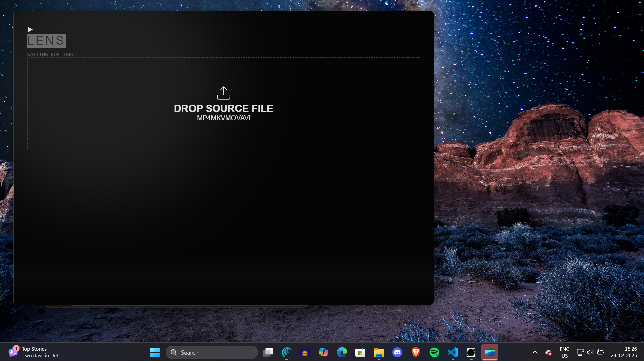Open File Explorer from the taskbar
644x361 pixels.
tap(379, 352)
